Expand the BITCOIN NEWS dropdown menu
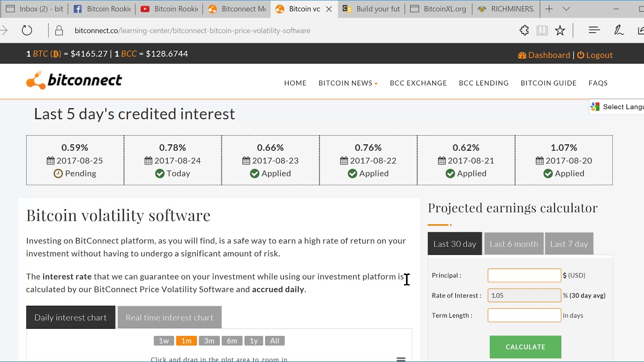 point(348,83)
